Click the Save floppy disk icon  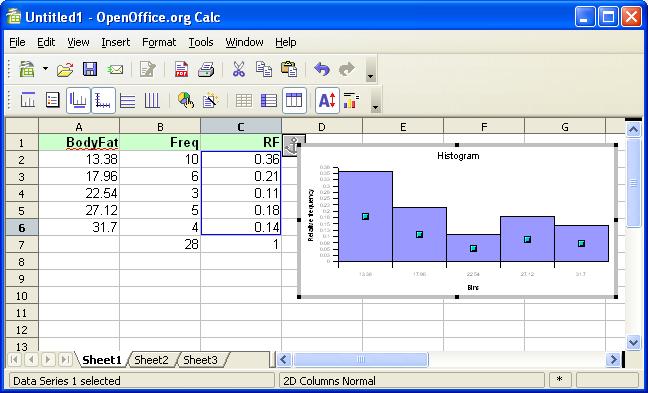point(90,69)
